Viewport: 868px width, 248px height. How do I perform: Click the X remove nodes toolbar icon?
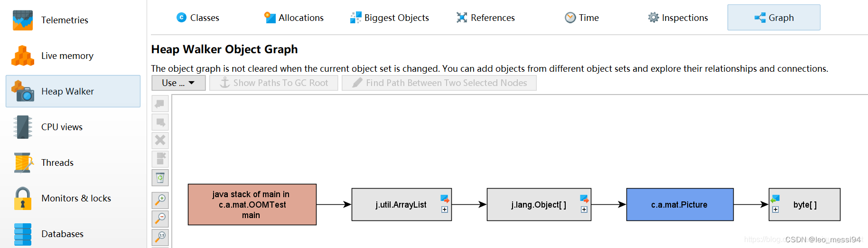pos(160,140)
